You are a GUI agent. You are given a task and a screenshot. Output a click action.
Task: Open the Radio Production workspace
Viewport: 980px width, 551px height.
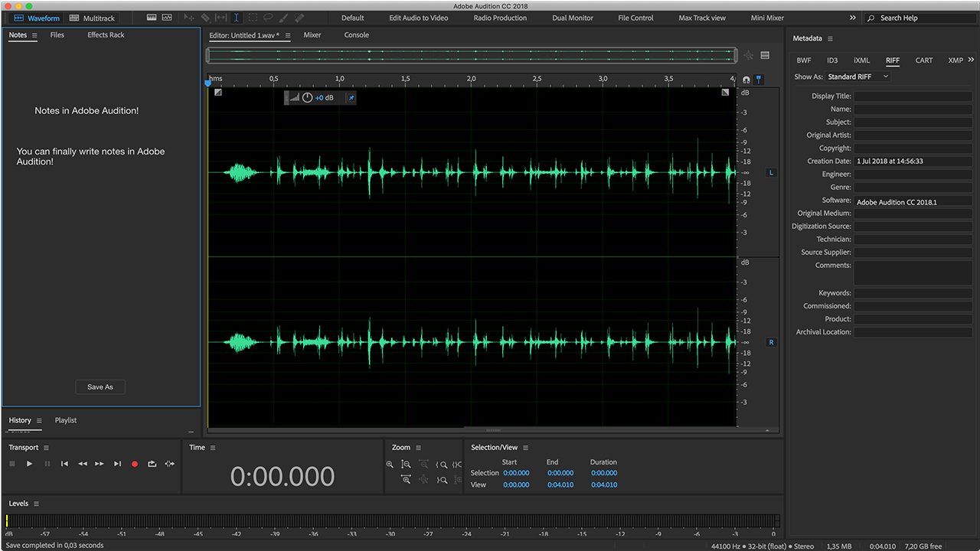pyautogui.click(x=499, y=18)
